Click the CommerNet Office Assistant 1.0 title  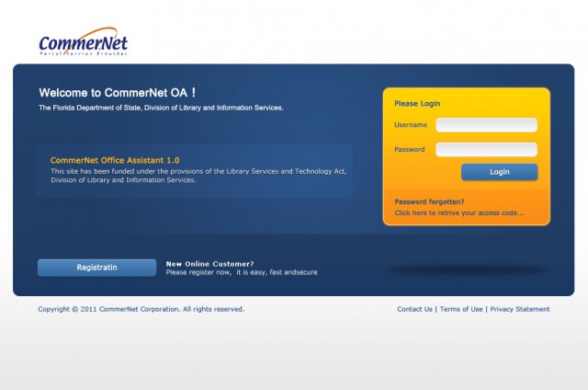(x=115, y=160)
